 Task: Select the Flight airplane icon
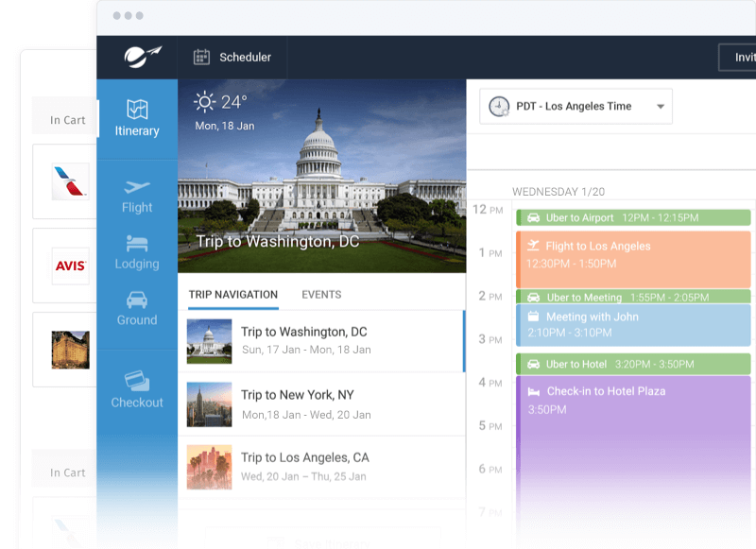(137, 187)
